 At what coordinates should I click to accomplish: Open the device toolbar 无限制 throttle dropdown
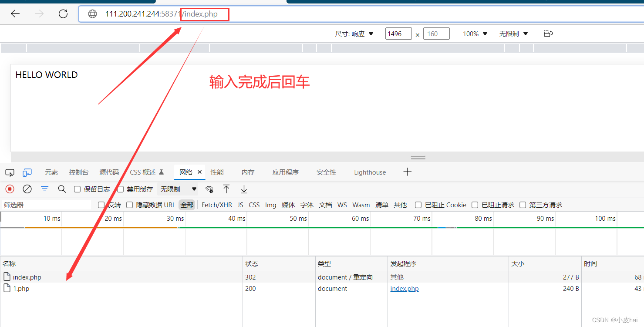click(x=514, y=34)
